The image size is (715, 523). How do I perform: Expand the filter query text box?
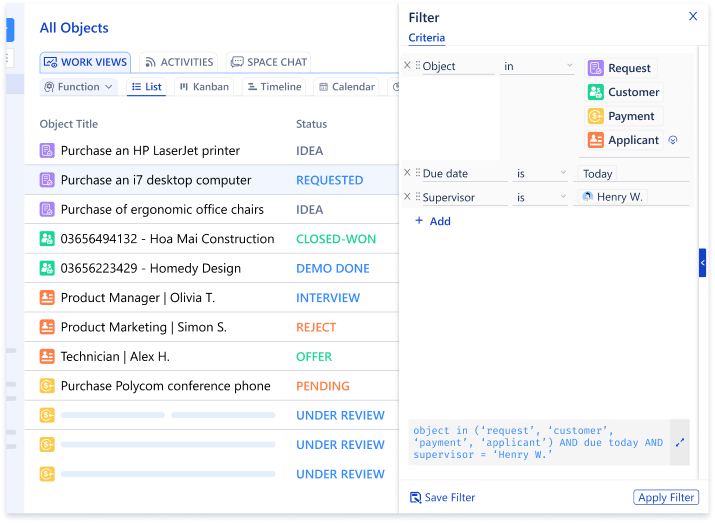680,442
